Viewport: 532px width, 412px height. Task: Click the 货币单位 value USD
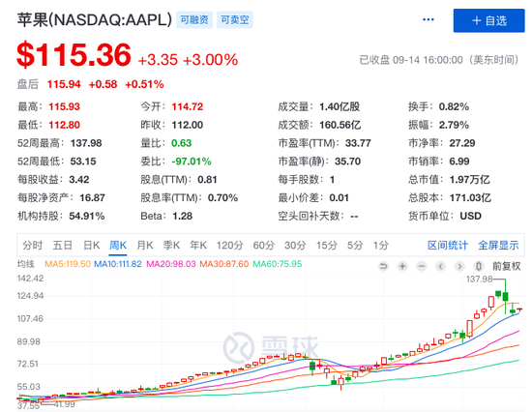click(x=471, y=216)
